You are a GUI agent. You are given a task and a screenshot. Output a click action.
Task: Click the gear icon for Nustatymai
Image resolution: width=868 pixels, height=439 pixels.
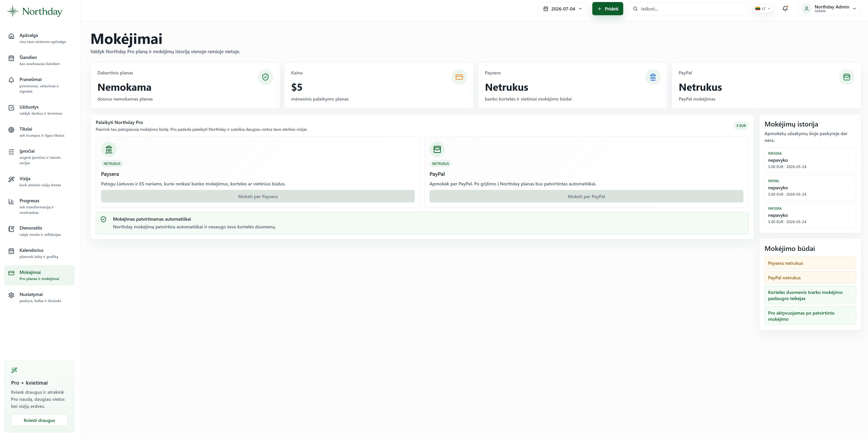point(11,295)
